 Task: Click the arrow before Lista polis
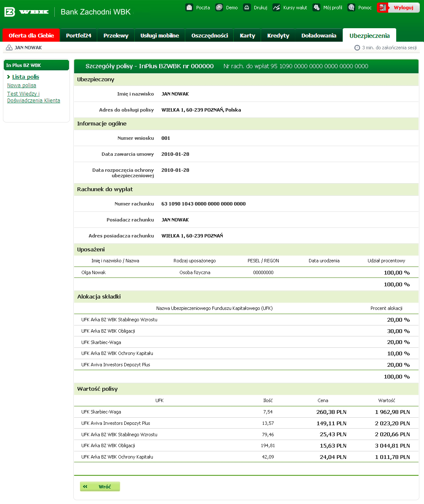pos(9,77)
